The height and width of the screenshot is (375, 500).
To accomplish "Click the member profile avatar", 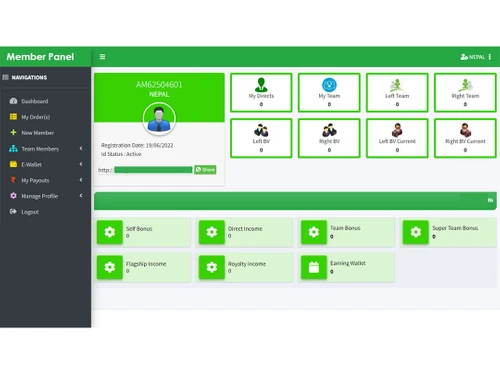I will (159, 119).
